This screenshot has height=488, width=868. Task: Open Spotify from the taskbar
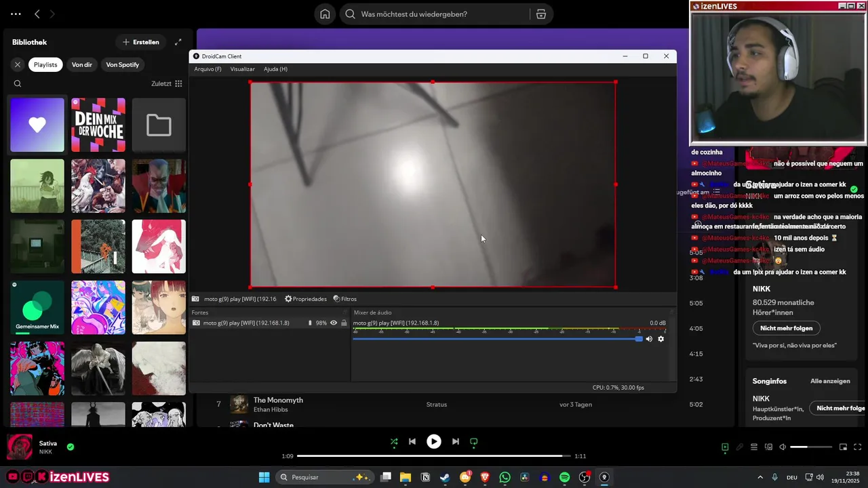565,477
